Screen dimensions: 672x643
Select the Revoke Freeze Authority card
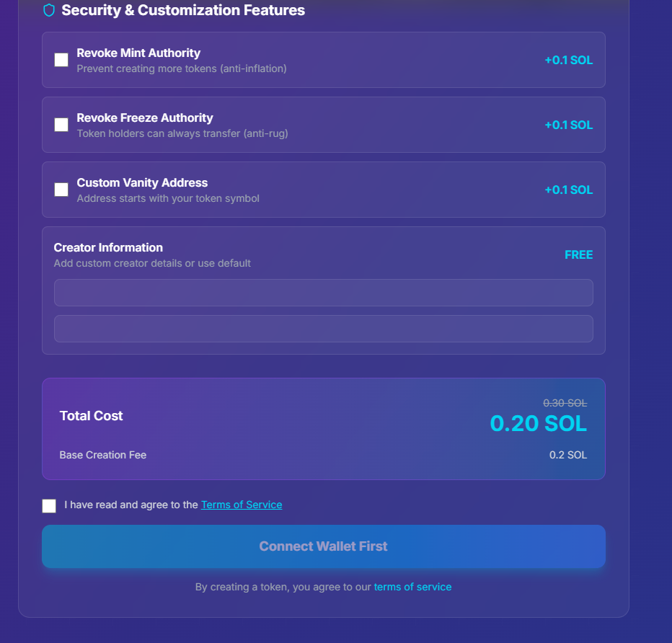pyautogui.click(x=323, y=124)
